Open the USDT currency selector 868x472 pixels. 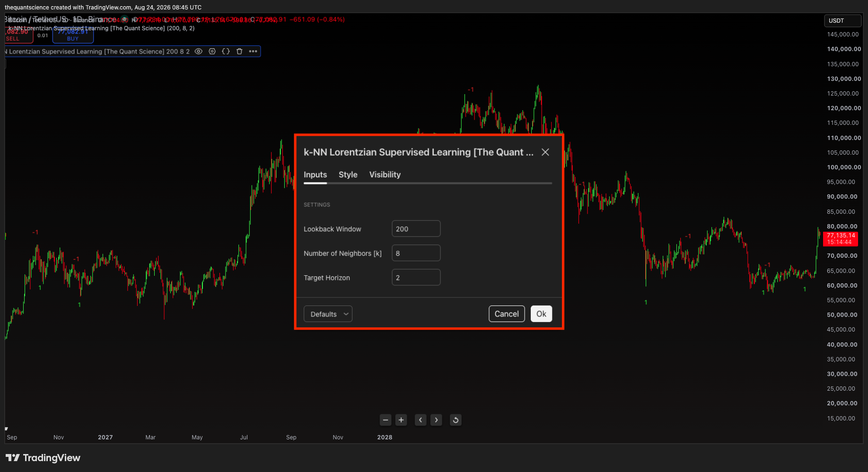[x=842, y=21]
